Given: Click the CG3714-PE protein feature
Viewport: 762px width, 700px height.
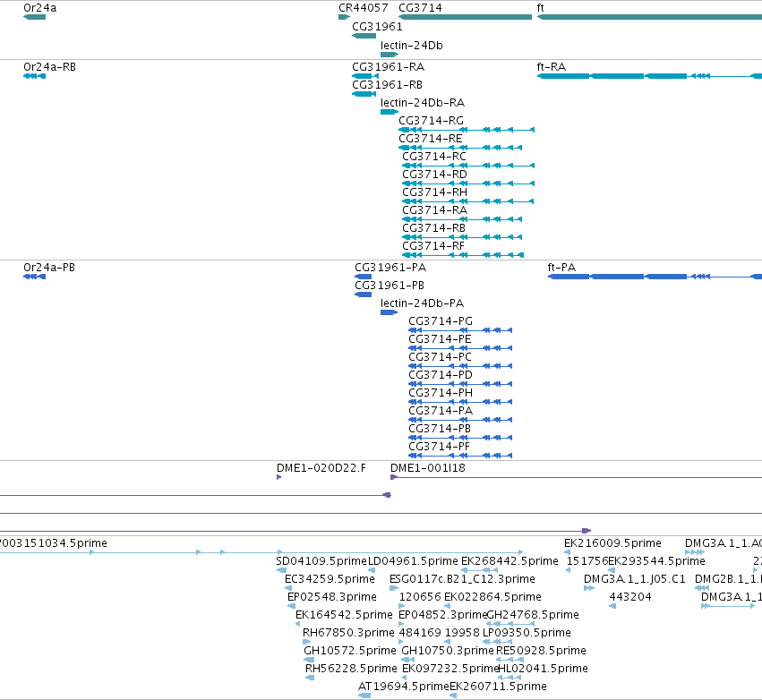Looking at the screenshot, I should pyautogui.click(x=460, y=348).
